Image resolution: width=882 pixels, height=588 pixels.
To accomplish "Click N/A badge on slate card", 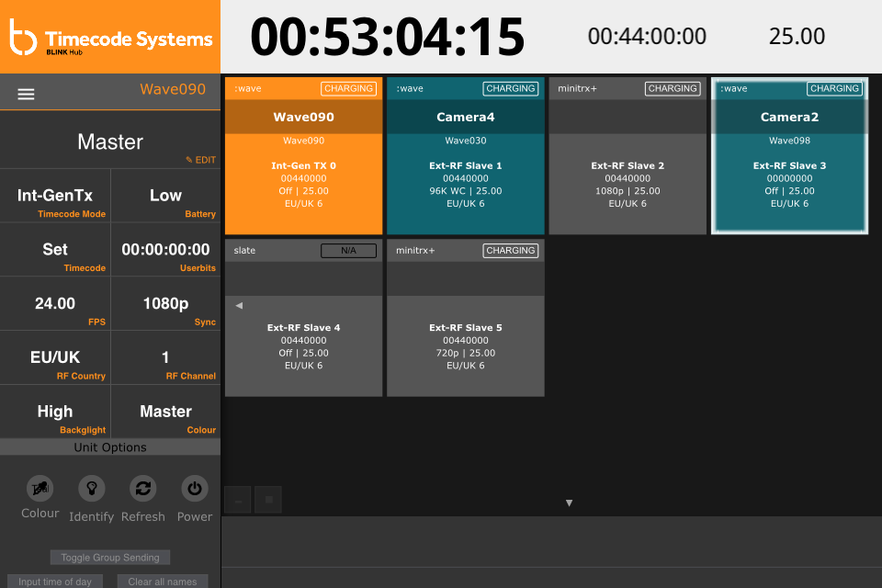I will click(349, 251).
